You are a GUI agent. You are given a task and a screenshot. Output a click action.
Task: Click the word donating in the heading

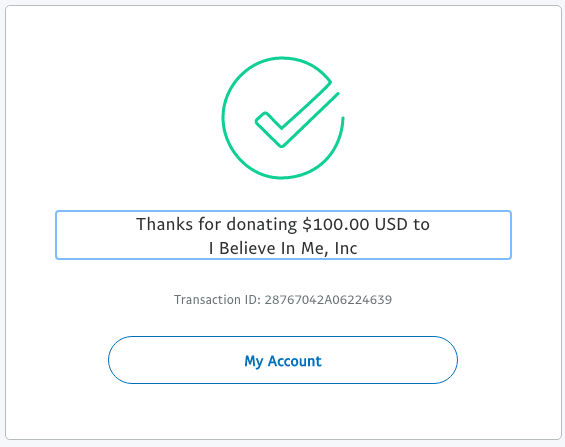(262, 225)
